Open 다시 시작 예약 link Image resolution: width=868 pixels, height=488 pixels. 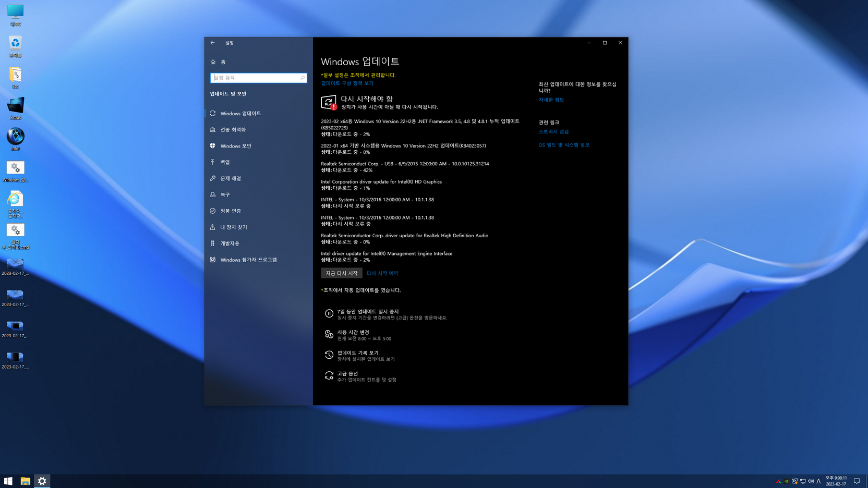click(382, 273)
